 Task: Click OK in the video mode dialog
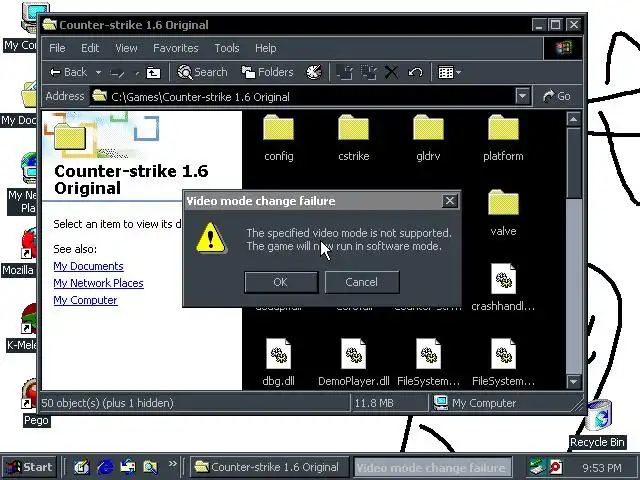point(281,282)
